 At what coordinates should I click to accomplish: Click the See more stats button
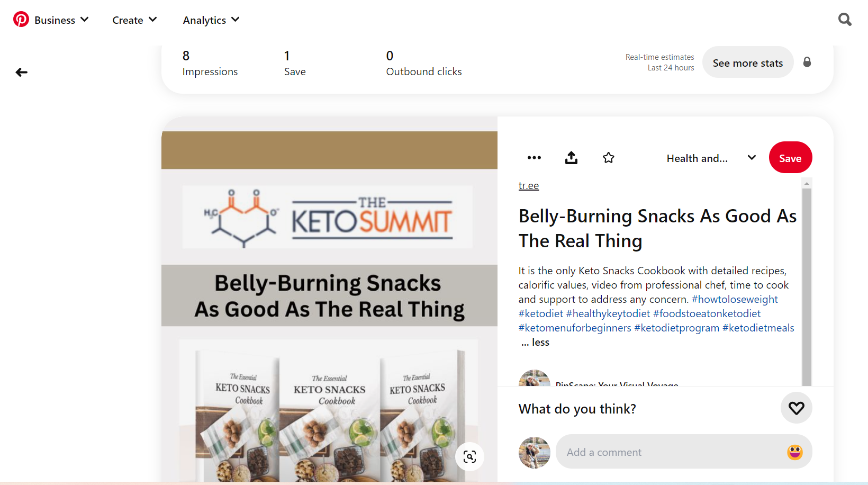click(747, 63)
